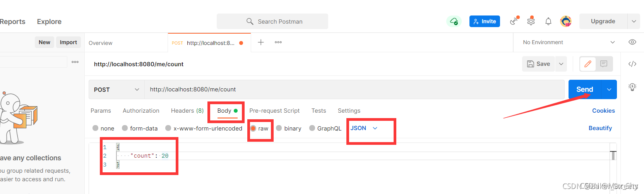Viewport: 644px width, 194px height.
Task: Switch to the Tests tab
Action: (x=319, y=111)
